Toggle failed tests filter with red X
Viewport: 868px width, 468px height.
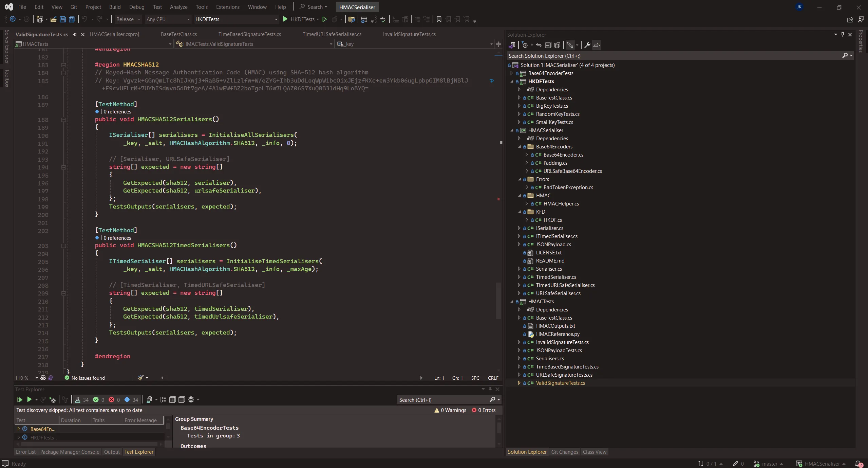[x=114, y=400]
